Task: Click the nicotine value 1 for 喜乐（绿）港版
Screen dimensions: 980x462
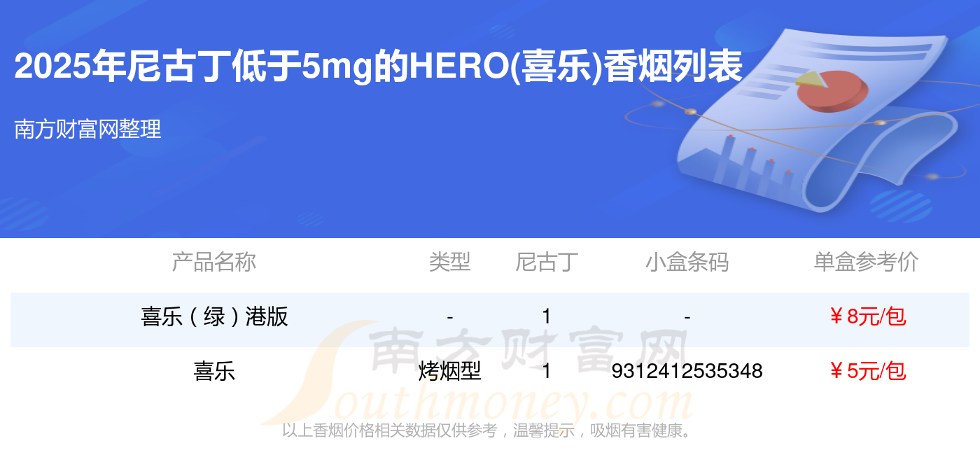Action: click(x=547, y=317)
